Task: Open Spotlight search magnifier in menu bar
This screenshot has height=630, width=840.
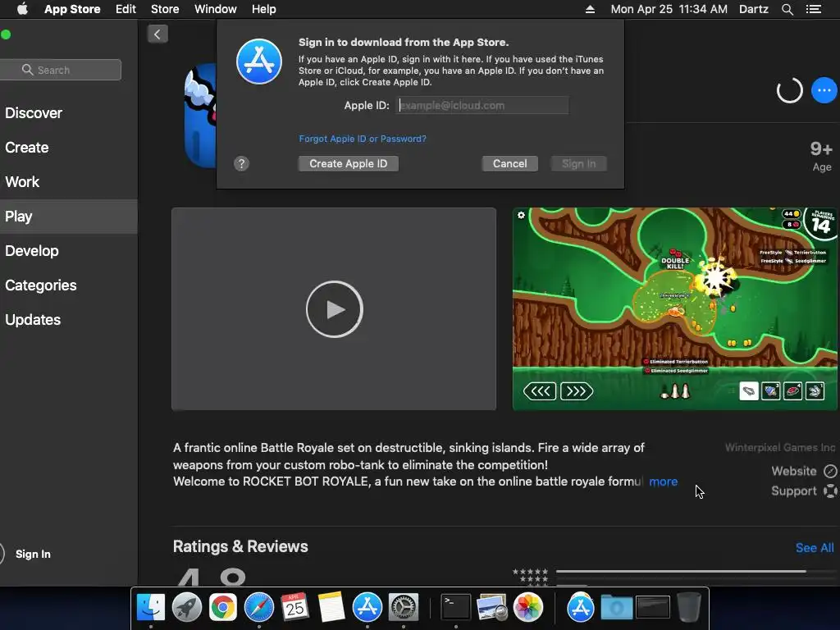Action: [787, 9]
